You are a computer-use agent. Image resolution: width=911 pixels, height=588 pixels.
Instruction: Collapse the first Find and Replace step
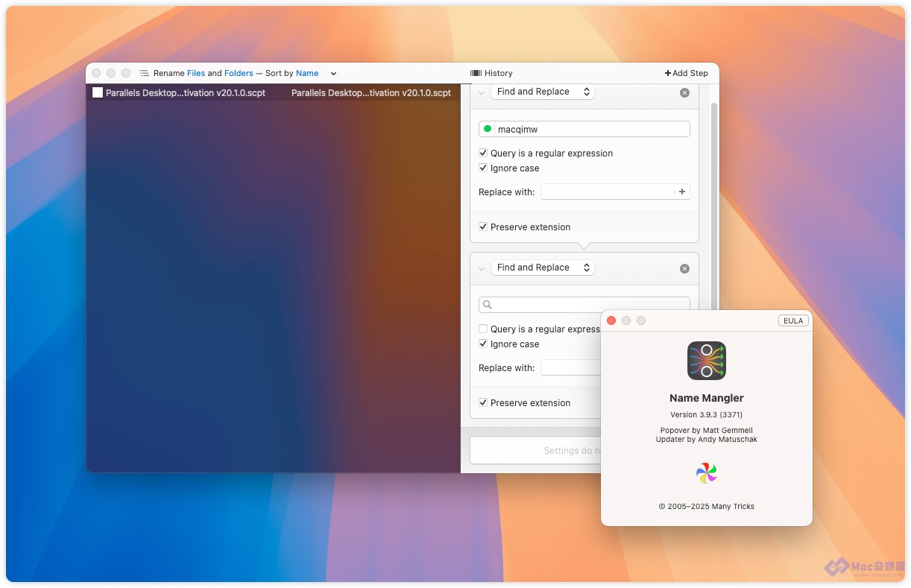point(481,93)
